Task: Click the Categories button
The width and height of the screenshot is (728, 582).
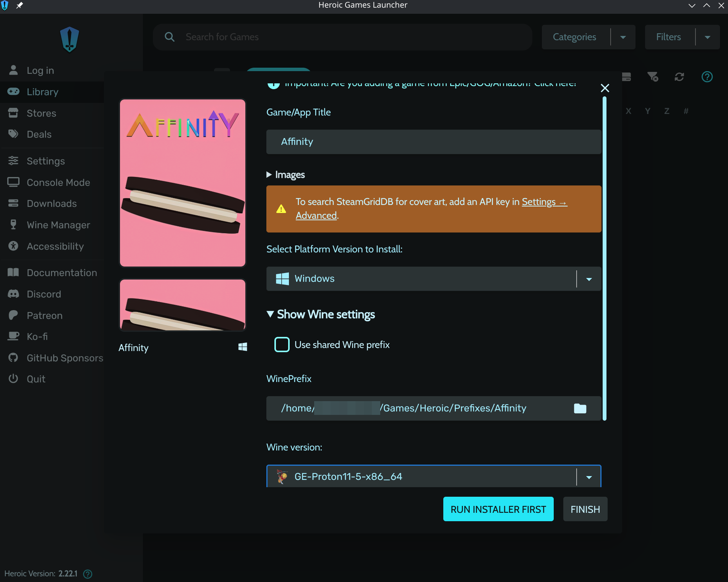Action: coord(575,37)
